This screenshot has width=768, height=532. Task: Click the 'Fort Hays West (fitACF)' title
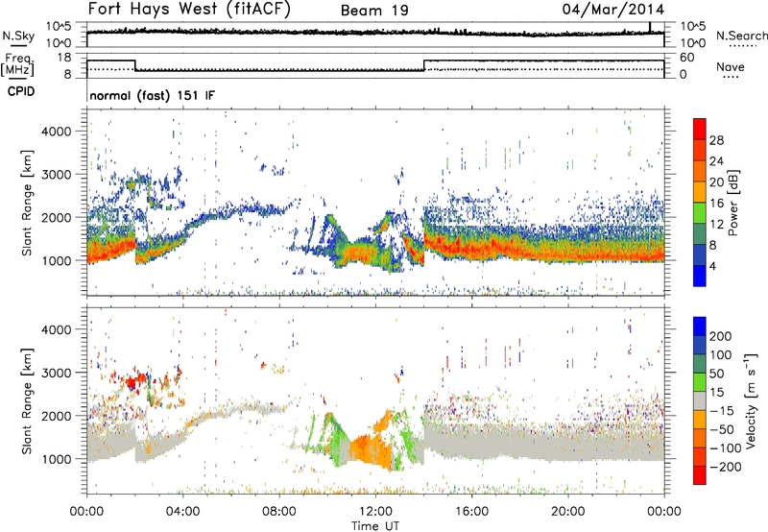click(x=189, y=9)
